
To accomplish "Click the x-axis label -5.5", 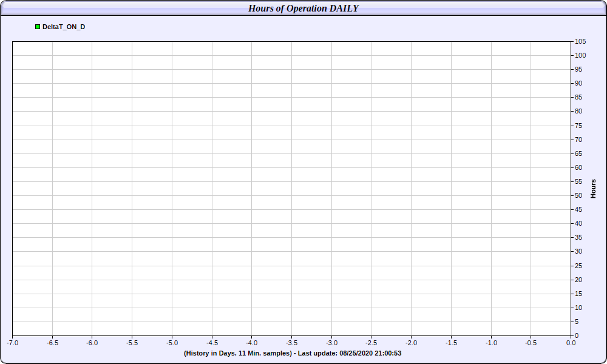I will point(132,343).
